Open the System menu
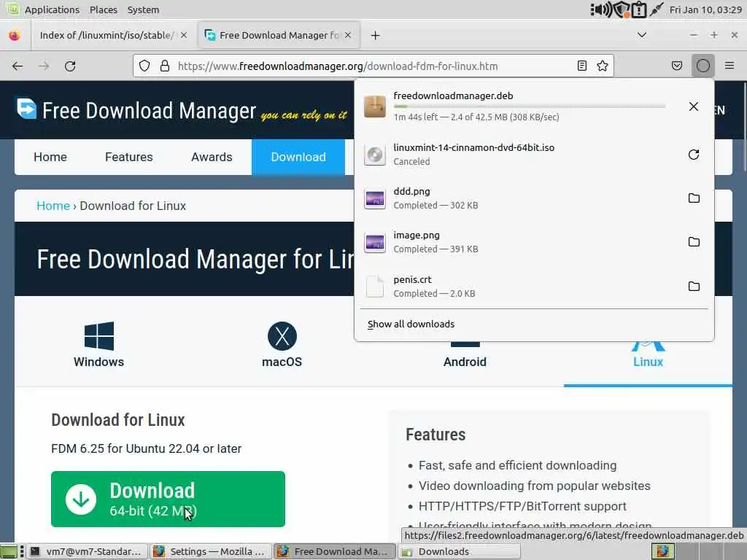 click(x=143, y=9)
